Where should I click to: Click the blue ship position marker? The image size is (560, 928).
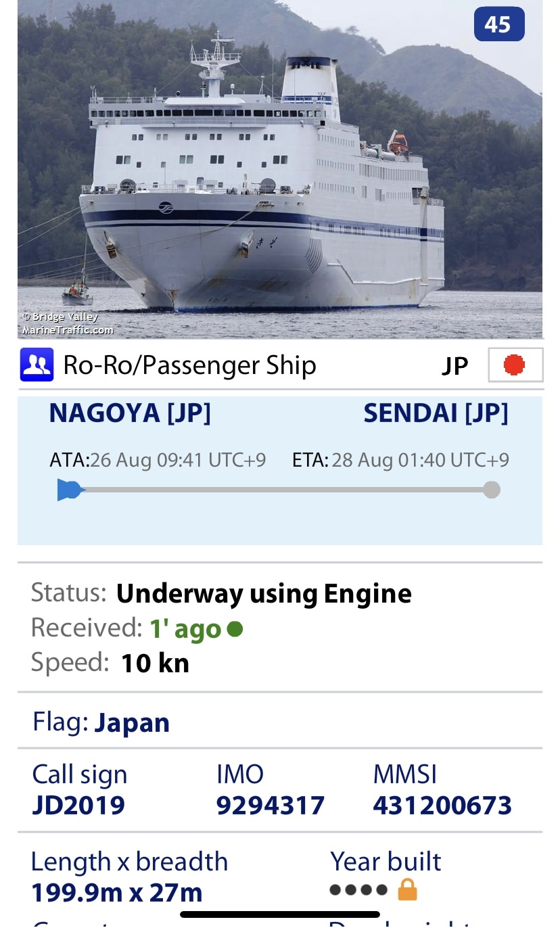click(70, 490)
